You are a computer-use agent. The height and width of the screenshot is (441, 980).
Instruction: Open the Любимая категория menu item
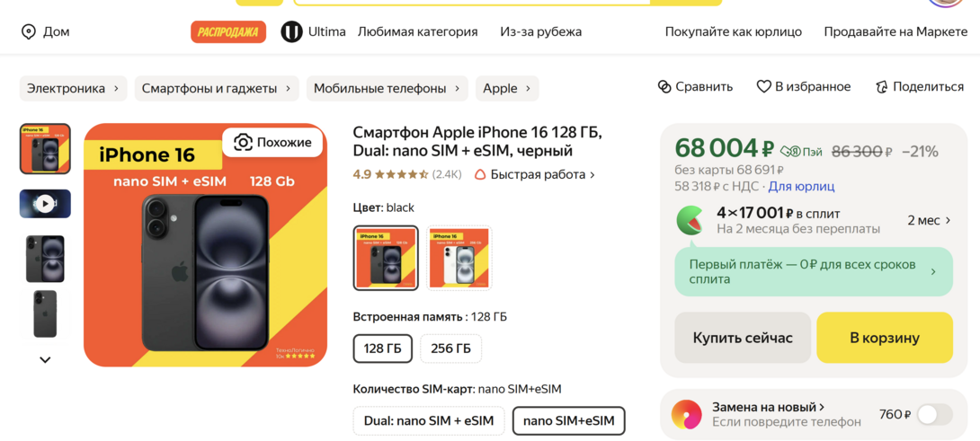coord(417,32)
